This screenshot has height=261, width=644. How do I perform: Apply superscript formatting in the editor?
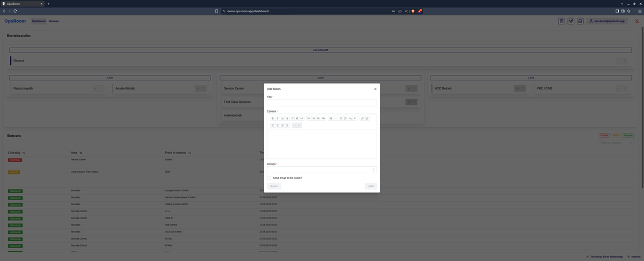click(355, 118)
